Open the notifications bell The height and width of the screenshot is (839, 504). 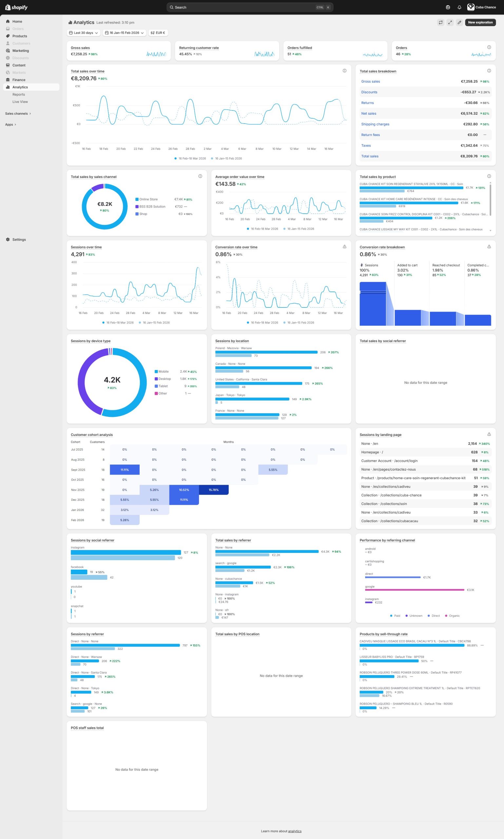click(459, 8)
